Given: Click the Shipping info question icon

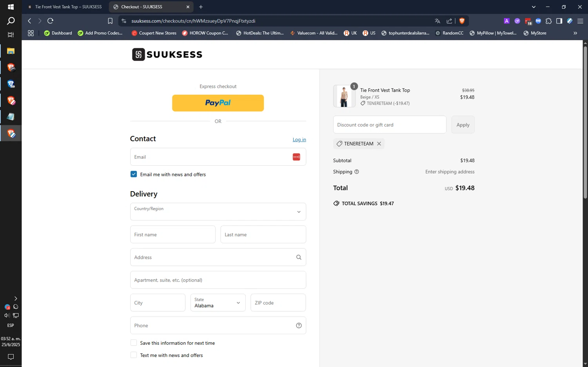Looking at the screenshot, I should (x=357, y=172).
